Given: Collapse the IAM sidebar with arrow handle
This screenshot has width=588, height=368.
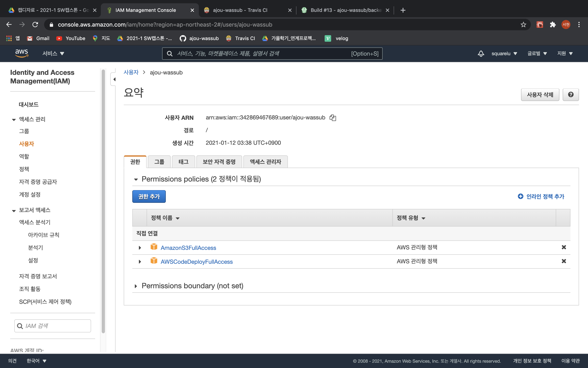Looking at the screenshot, I should tap(114, 79).
